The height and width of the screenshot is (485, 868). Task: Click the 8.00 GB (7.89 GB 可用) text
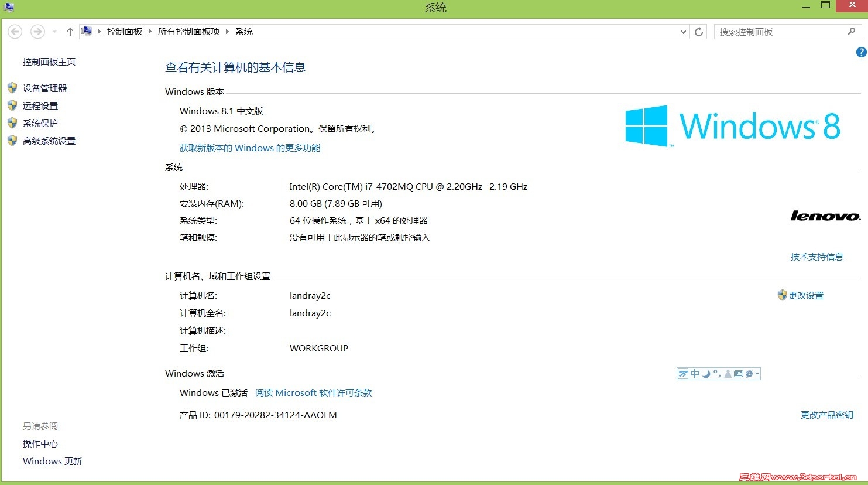click(x=335, y=203)
